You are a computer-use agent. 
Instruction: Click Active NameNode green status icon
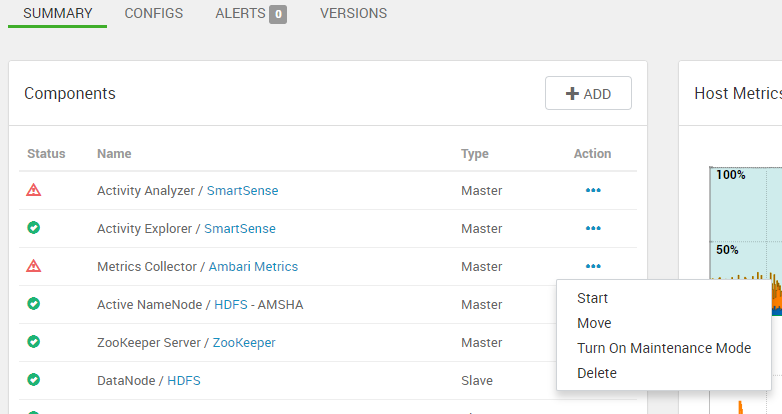[34, 304]
